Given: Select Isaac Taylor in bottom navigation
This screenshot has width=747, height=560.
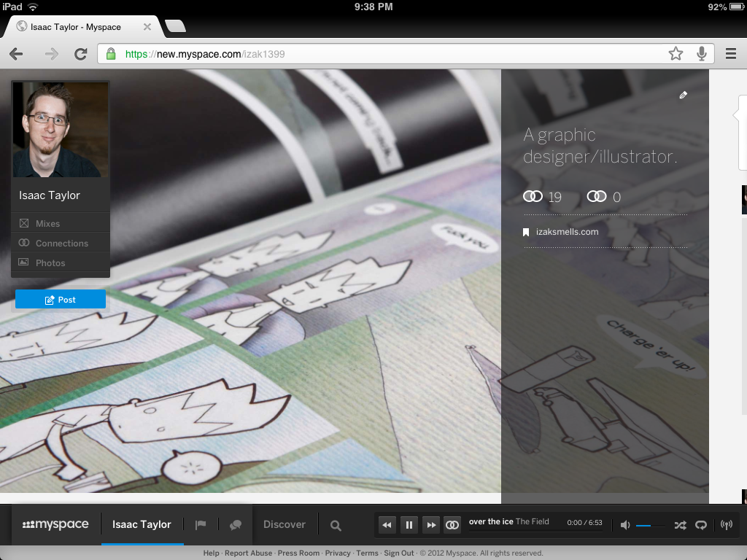Looking at the screenshot, I should click(142, 524).
